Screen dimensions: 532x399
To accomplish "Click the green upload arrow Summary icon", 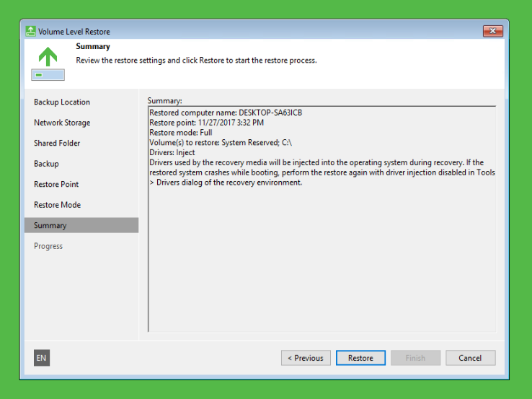I will click(x=48, y=63).
